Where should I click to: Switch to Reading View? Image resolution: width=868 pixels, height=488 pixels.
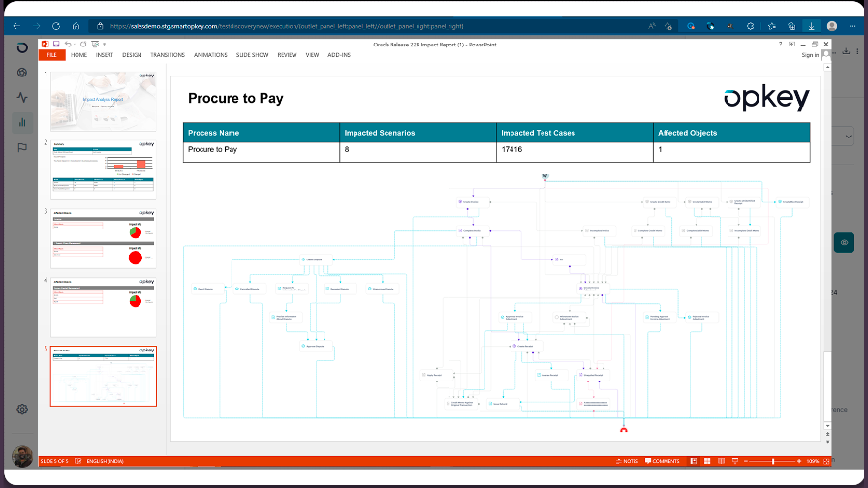pos(721,461)
